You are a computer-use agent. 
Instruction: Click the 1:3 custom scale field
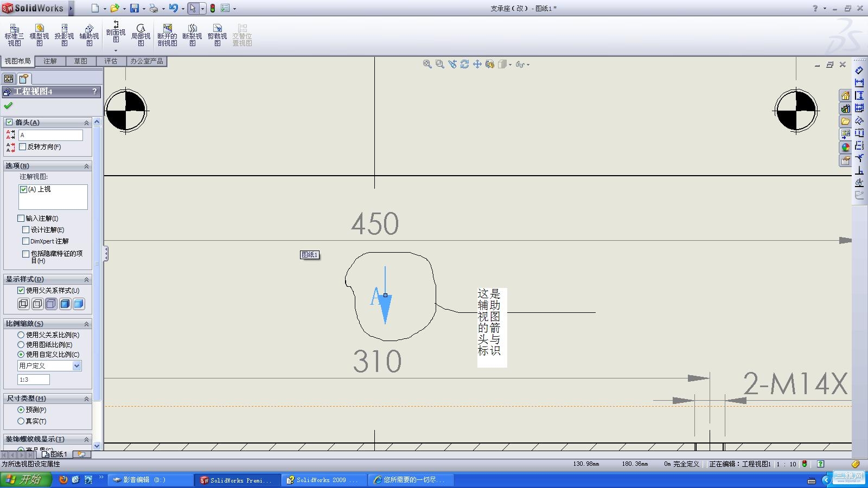[34, 380]
